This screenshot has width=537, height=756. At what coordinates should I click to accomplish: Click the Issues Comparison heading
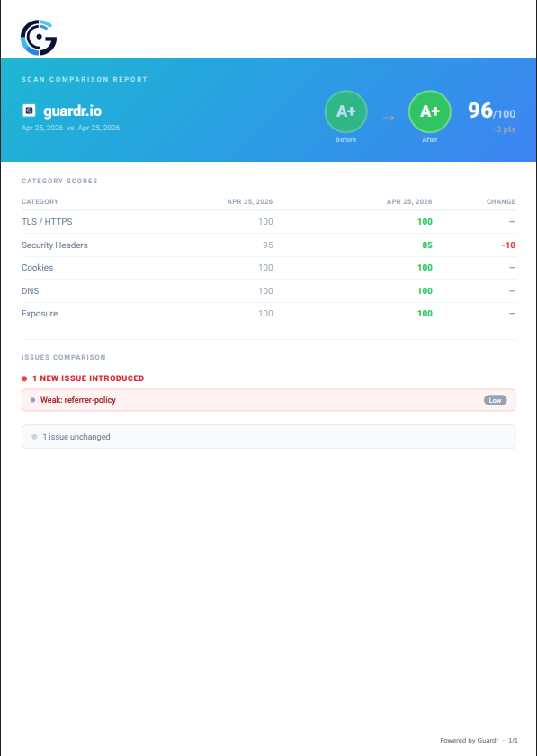(x=63, y=357)
